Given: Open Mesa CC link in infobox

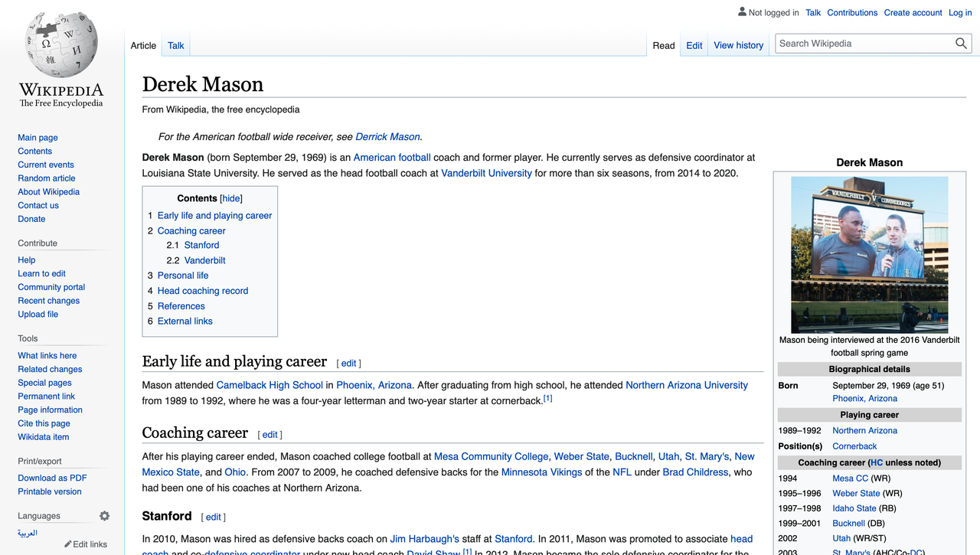Looking at the screenshot, I should pos(851,478).
